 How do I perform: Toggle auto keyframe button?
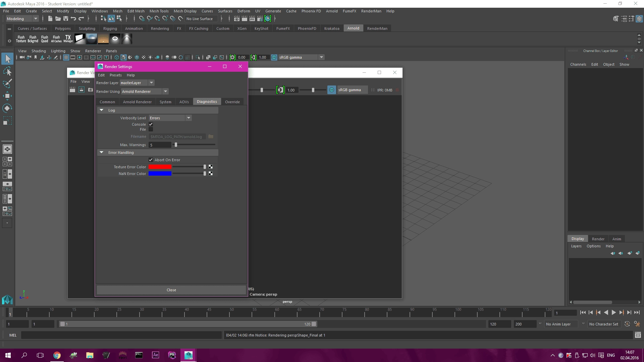[627, 324]
